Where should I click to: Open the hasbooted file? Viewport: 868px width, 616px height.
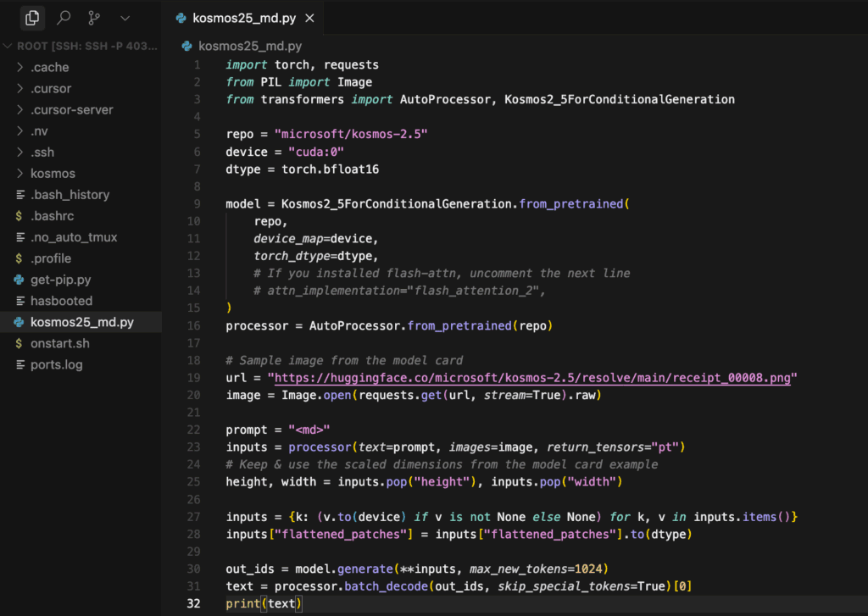[x=81, y=301]
